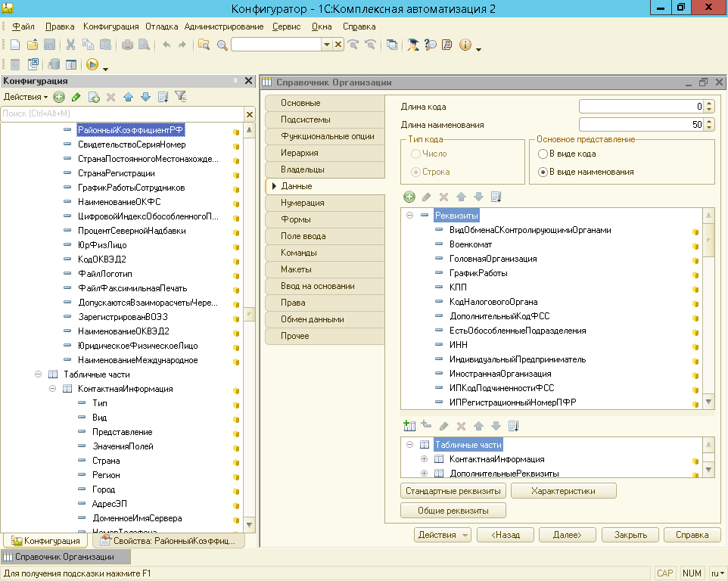Click the Windows list toolbar icon
This screenshot has height=581, width=728.
click(392, 45)
